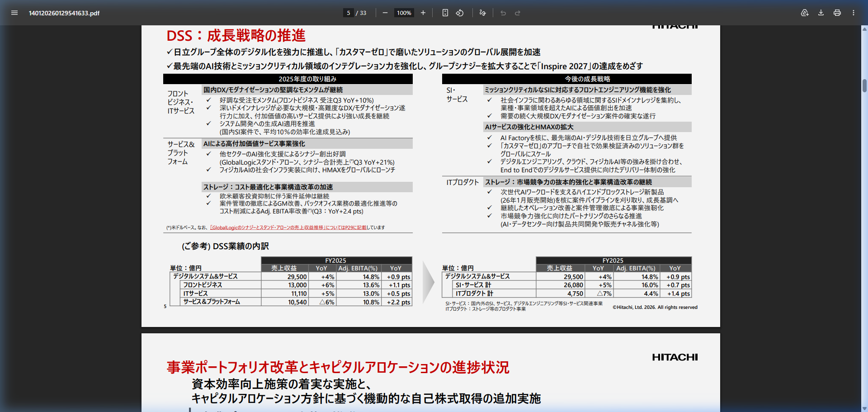Viewport: 868px width, 412px height.
Task: Open the three-dot more options menu
Action: coord(854,13)
